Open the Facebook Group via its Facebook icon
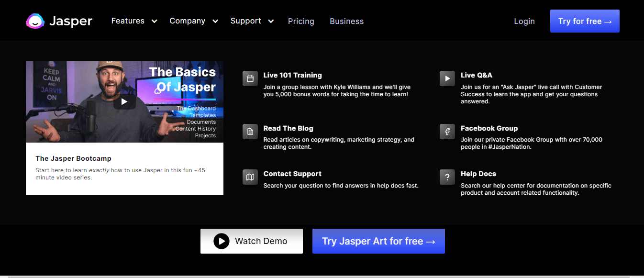 pos(447,131)
